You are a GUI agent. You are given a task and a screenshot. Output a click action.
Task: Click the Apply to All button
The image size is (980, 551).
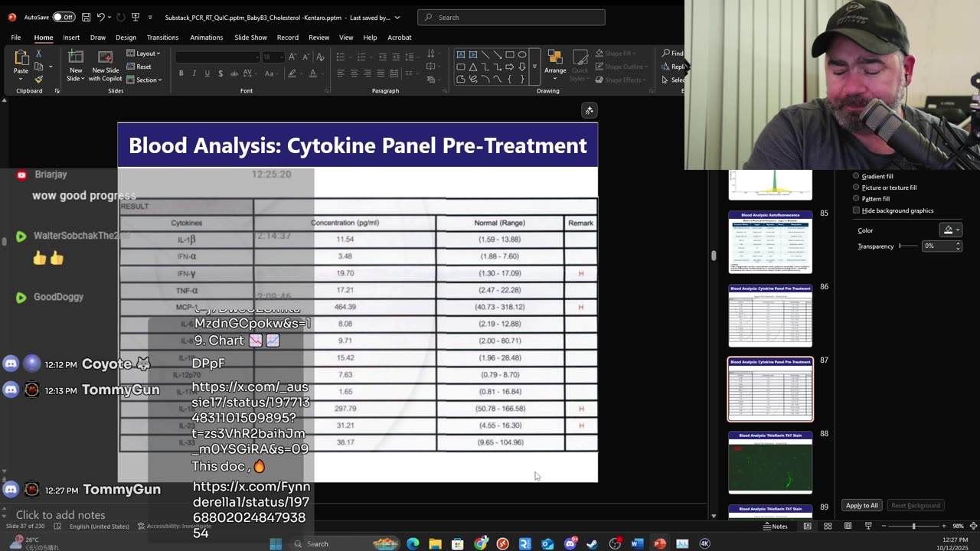[x=862, y=505]
